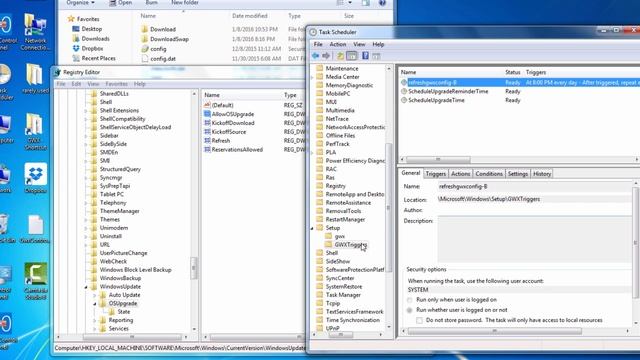640x360 pixels.
Task: Open Registry Editor's Favorites menu
Action: [116, 84]
